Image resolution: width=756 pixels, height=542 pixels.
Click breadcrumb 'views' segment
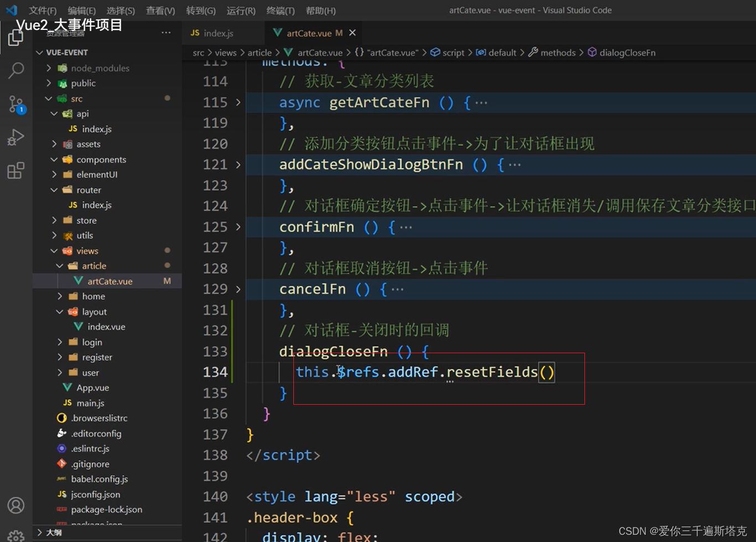click(x=226, y=53)
